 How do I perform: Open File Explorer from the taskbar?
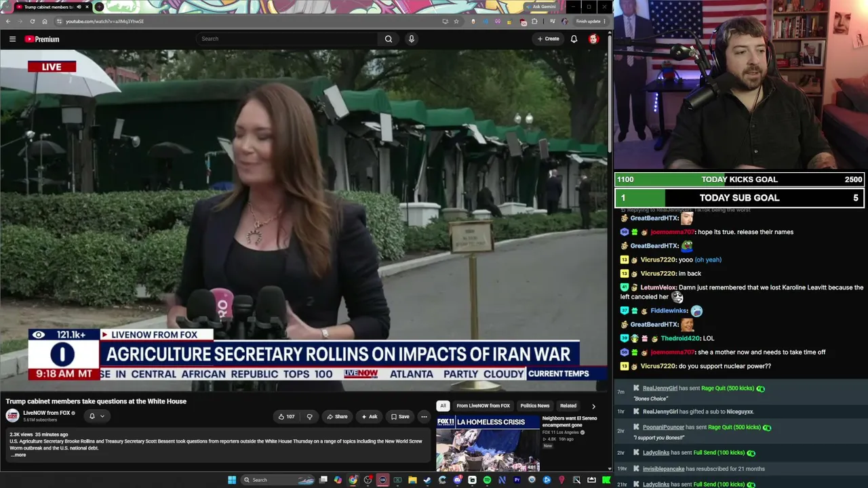point(412,480)
